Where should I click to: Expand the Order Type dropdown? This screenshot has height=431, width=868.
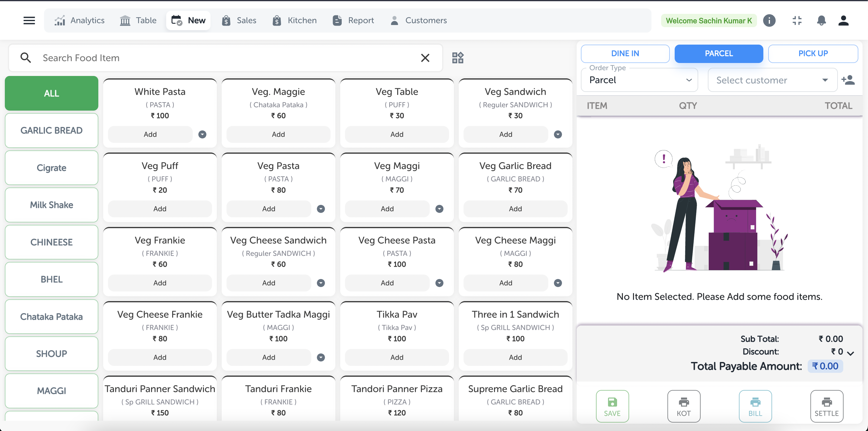[x=639, y=80]
